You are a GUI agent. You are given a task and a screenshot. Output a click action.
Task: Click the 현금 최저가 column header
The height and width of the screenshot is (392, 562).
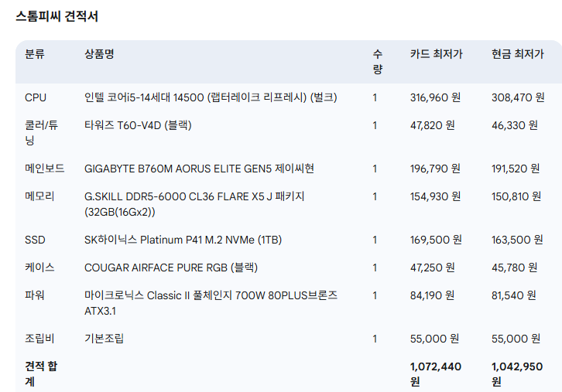518,54
